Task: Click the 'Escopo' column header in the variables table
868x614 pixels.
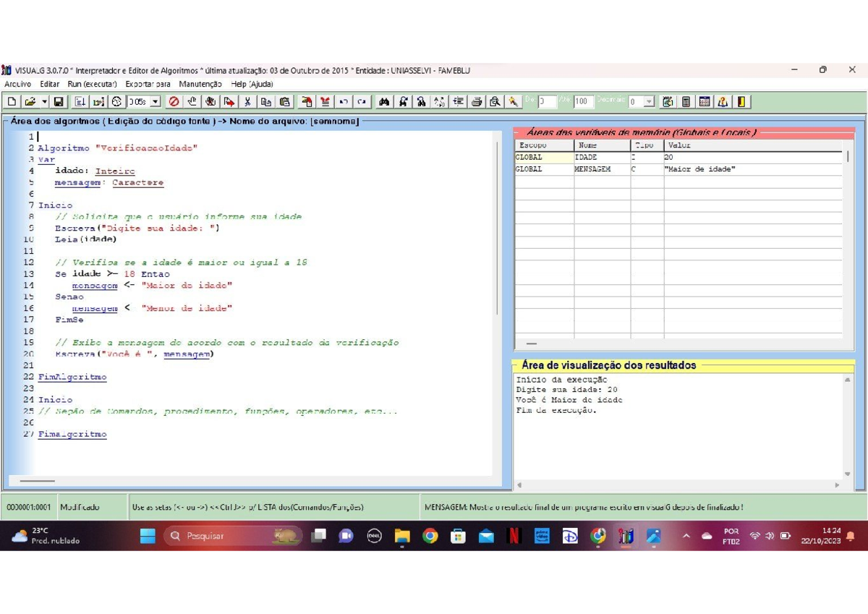Action: pyautogui.click(x=544, y=145)
